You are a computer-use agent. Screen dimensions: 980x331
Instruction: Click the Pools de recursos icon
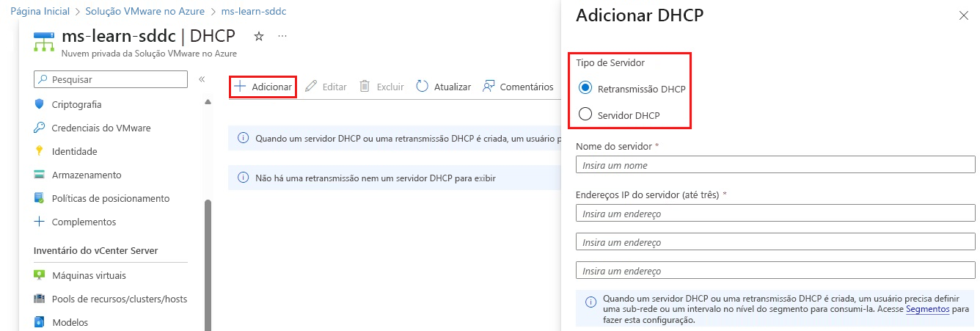pyautogui.click(x=40, y=299)
